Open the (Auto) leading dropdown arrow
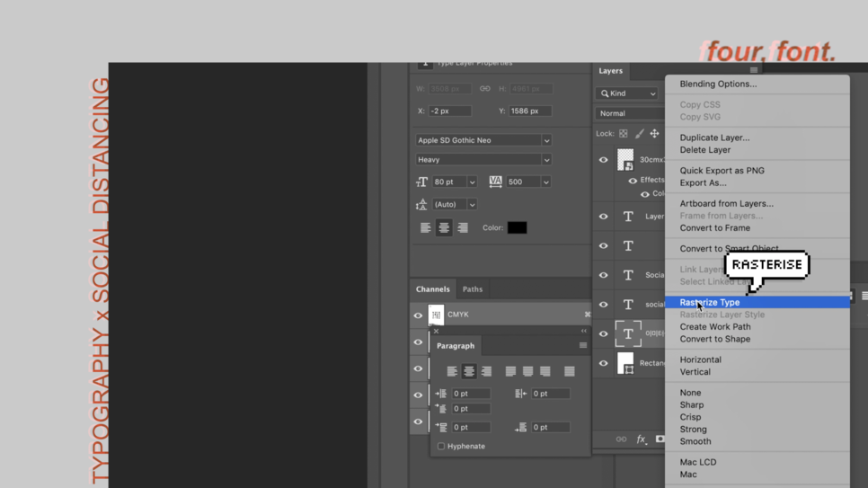 click(472, 205)
